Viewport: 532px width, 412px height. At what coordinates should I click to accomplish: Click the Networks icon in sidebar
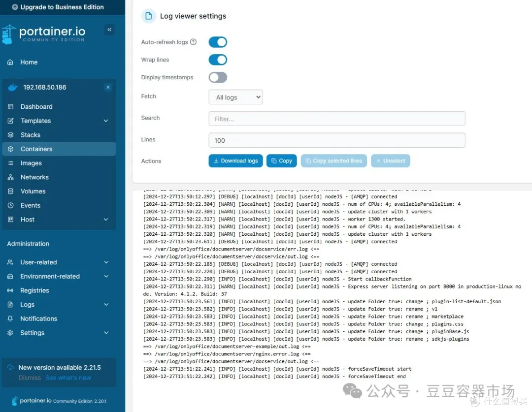point(10,177)
